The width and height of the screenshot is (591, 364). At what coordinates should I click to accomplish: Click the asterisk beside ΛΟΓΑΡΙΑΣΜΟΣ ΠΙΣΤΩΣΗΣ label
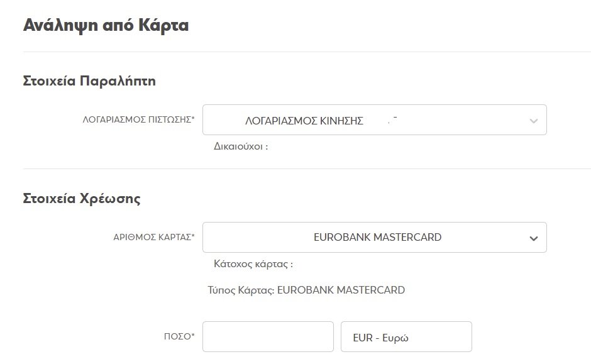pos(193,118)
